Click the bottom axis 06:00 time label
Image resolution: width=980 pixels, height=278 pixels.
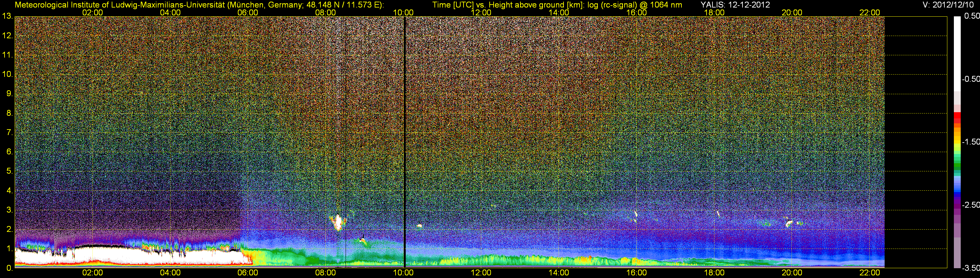pyautogui.click(x=248, y=273)
